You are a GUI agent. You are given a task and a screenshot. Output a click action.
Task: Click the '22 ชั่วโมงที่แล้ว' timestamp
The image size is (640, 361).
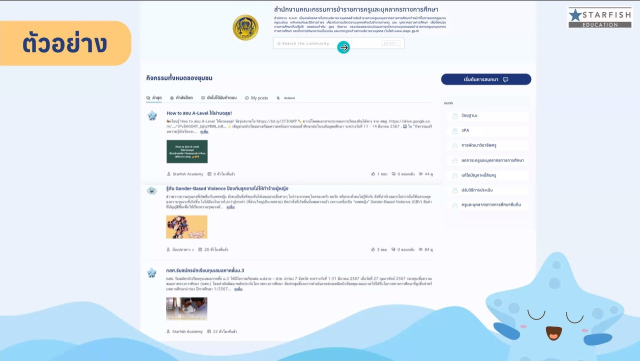click(225, 331)
